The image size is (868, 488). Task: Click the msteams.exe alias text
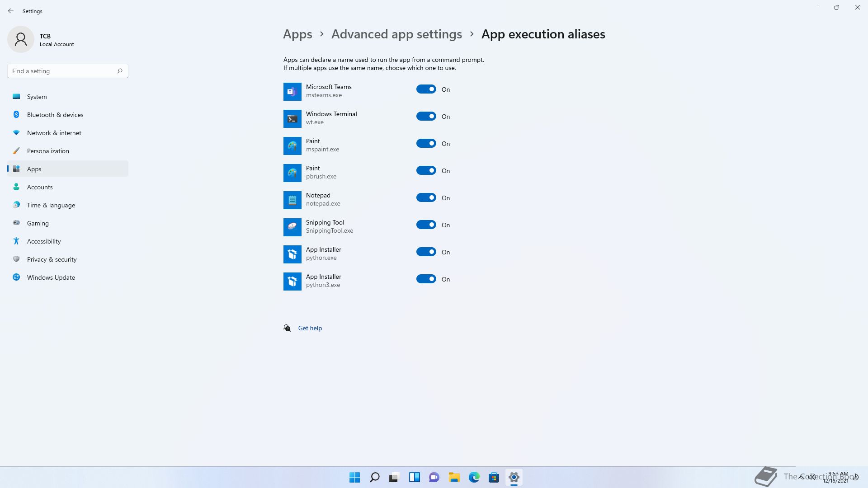324,95
